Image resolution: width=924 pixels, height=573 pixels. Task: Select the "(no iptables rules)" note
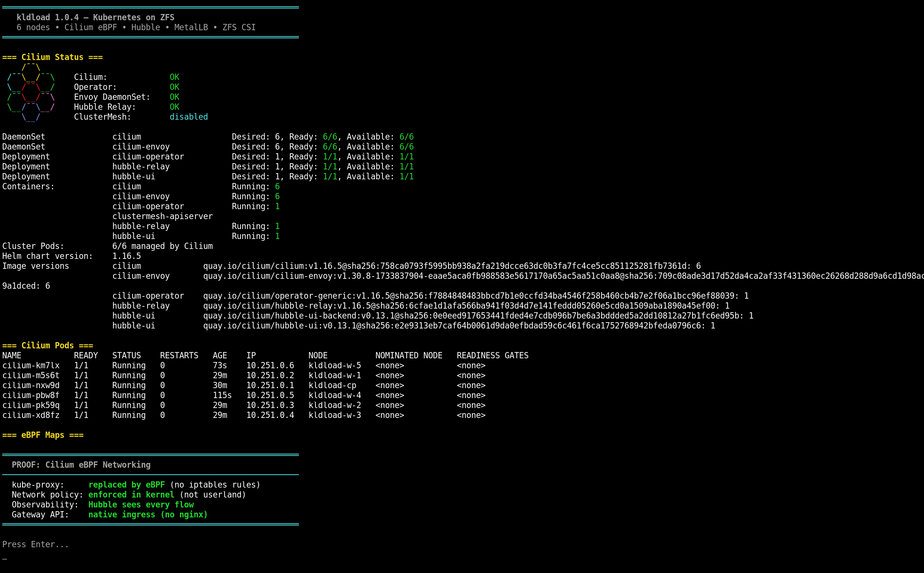(x=215, y=485)
